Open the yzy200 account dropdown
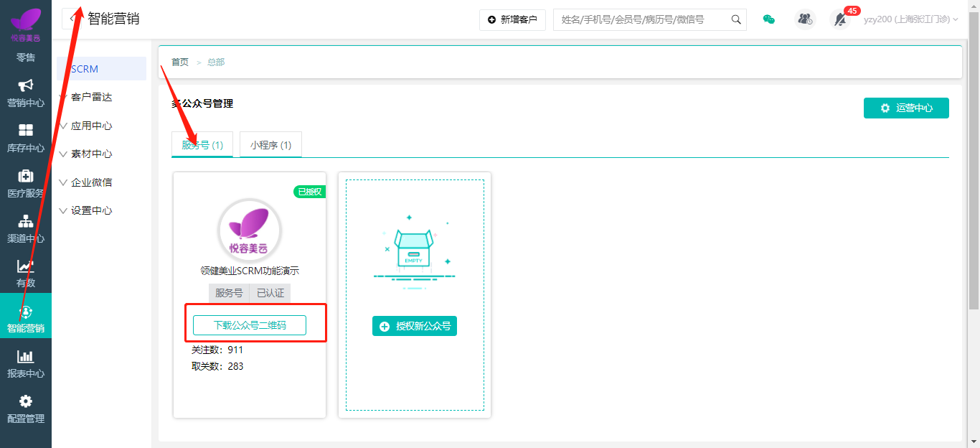Image resolution: width=980 pixels, height=448 pixels. pyautogui.click(x=911, y=19)
